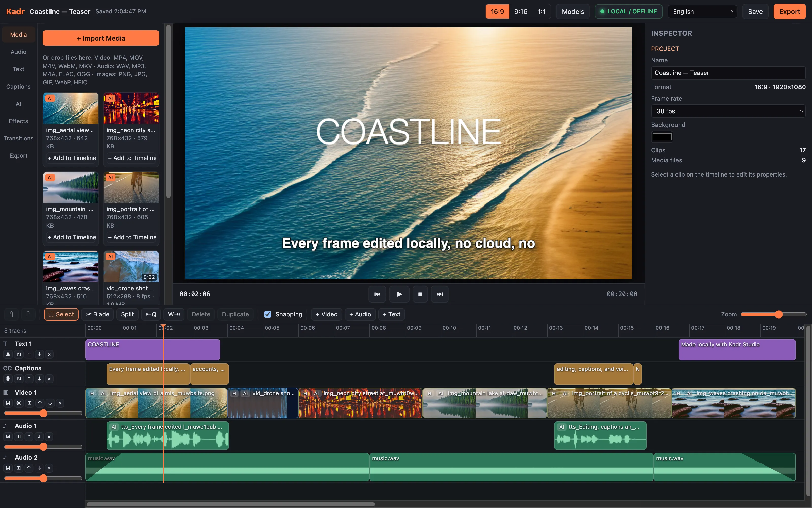This screenshot has width=812, height=508.
Task: Open the English language dropdown
Action: coord(702,11)
